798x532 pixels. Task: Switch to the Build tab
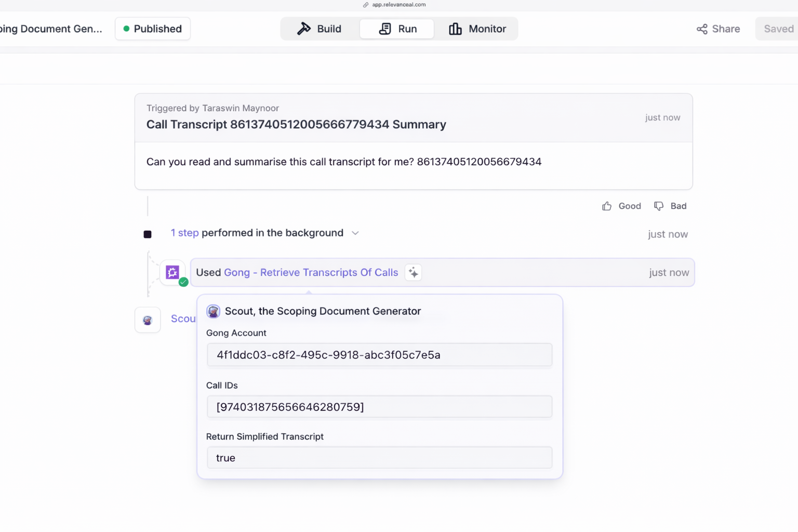pyautogui.click(x=319, y=29)
